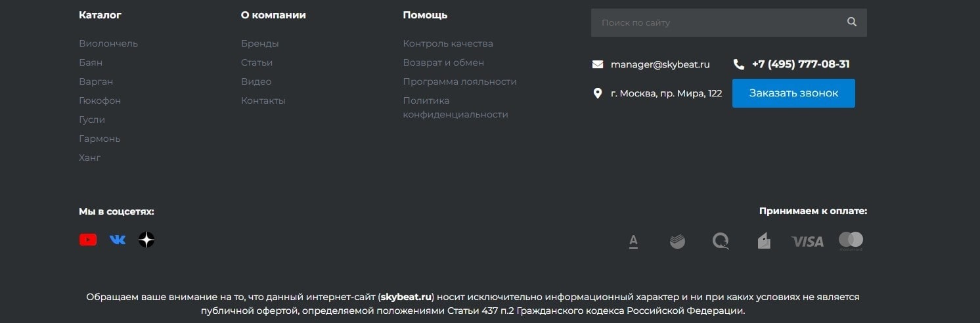
Task: Focus the 'Поиск по сайту' search field
Action: coord(716,22)
